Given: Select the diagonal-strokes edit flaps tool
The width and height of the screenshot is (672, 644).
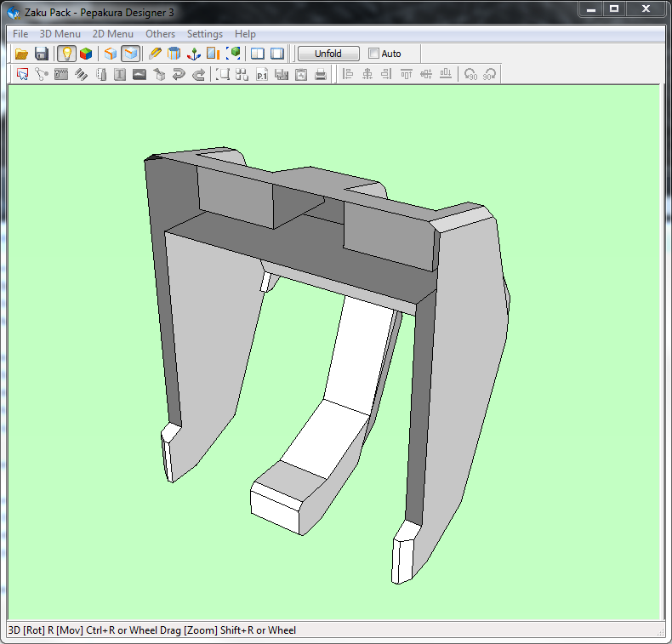Looking at the screenshot, I should pyautogui.click(x=81, y=74).
